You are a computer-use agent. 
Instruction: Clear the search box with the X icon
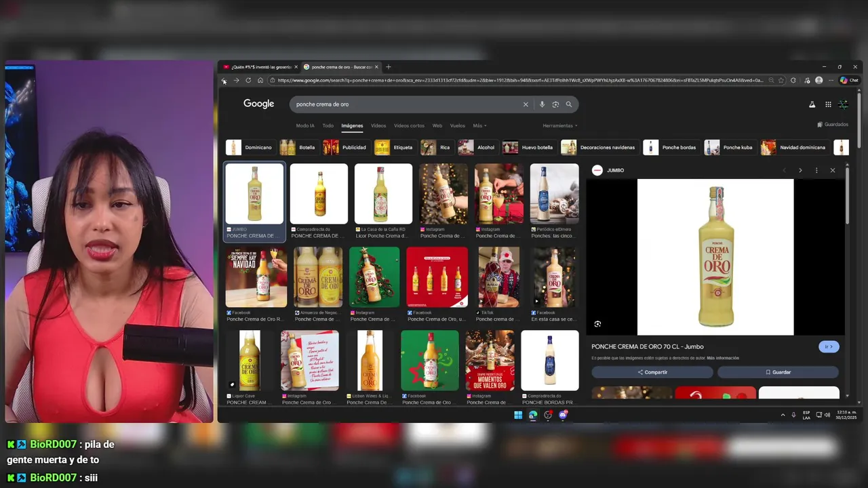click(x=525, y=104)
